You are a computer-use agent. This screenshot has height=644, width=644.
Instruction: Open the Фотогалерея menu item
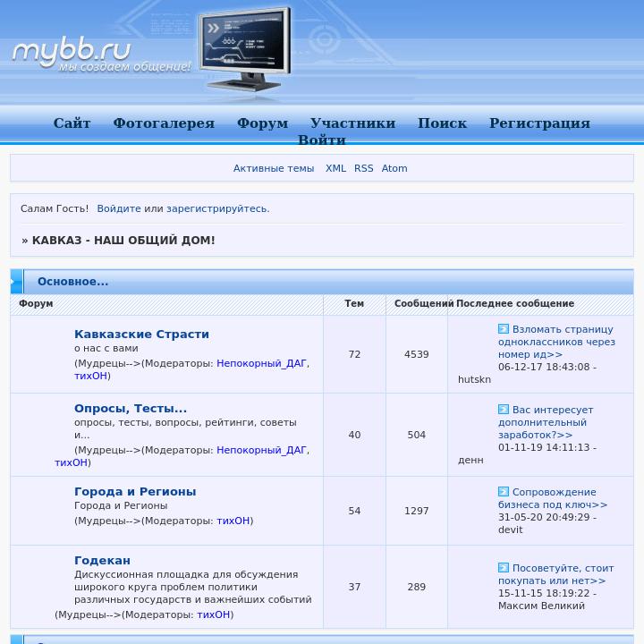(x=164, y=123)
